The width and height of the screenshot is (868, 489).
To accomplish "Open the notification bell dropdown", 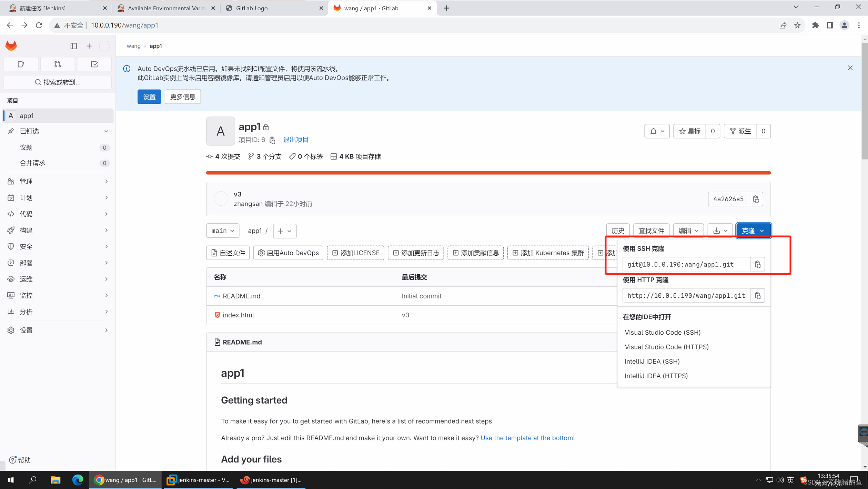I will click(x=657, y=131).
